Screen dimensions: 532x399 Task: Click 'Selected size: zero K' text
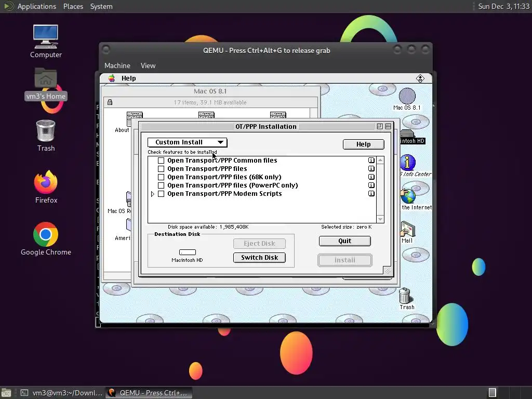347,227
